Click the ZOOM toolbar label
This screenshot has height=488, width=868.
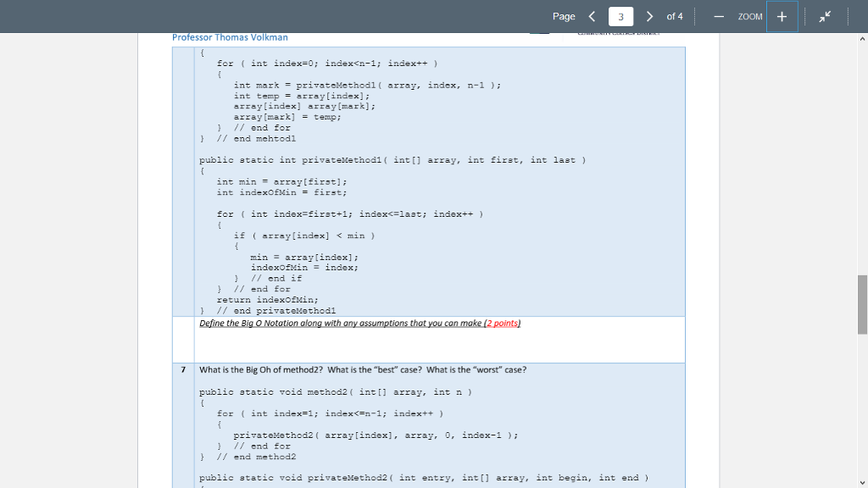click(x=748, y=16)
